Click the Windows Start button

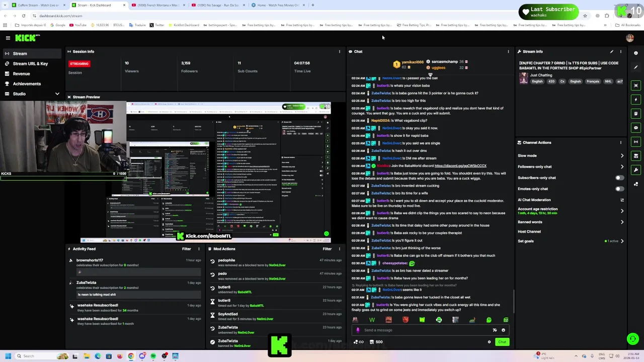(x=8, y=356)
